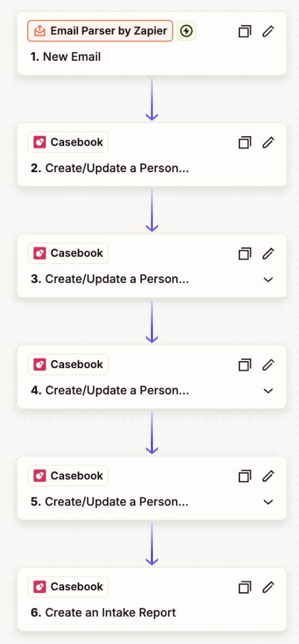299x644 pixels.
Task: Expand step 3 chevron dropdown
Action: (268, 280)
